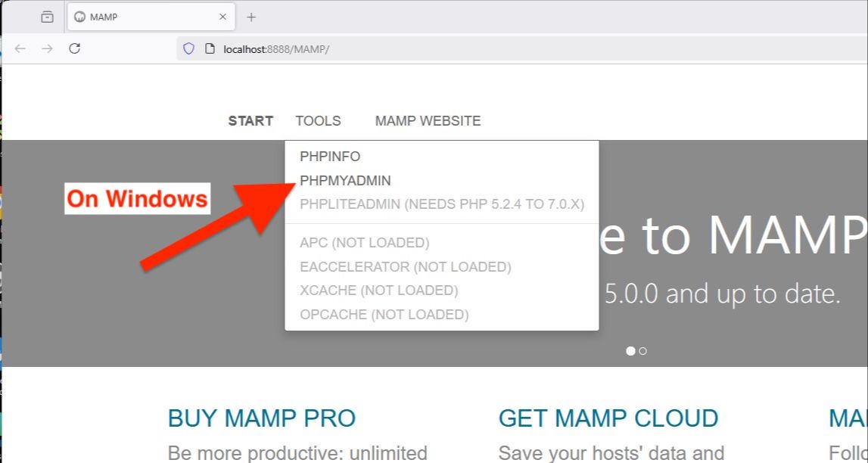Choose PHPINFO from the Tools menu
868x463 pixels.
[330, 157]
